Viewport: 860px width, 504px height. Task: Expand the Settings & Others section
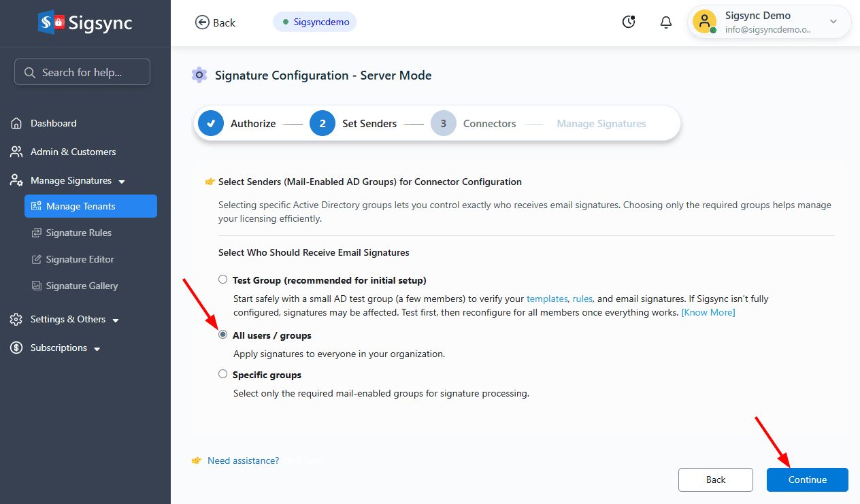(x=116, y=320)
